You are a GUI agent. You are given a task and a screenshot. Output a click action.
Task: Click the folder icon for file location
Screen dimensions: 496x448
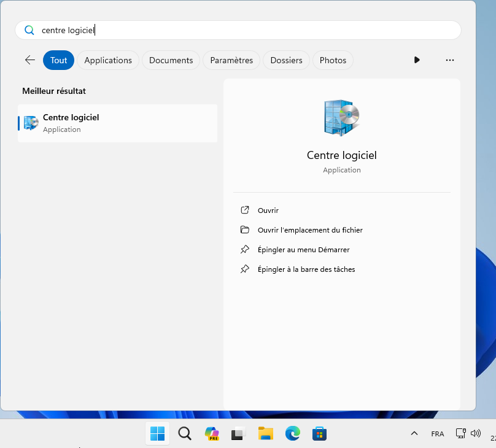click(x=245, y=230)
